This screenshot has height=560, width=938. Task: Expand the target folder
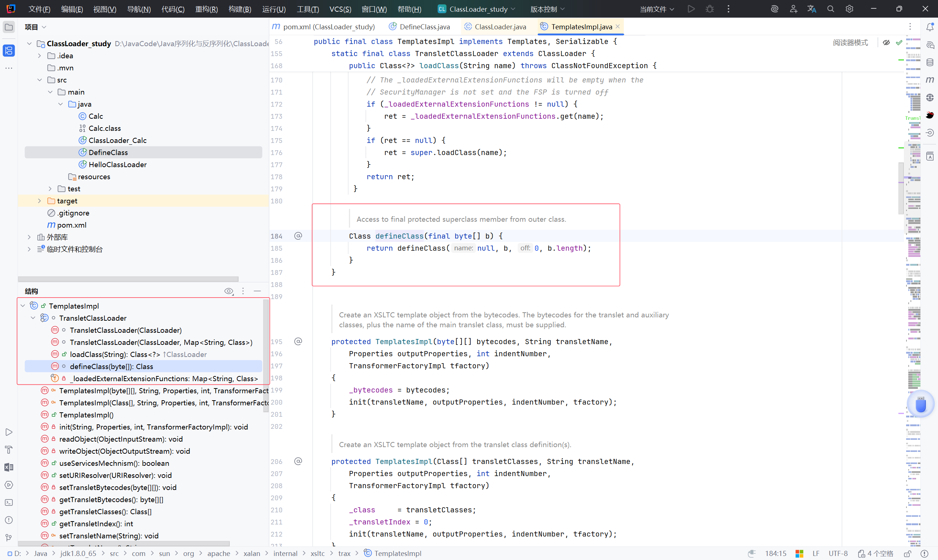[x=40, y=201]
